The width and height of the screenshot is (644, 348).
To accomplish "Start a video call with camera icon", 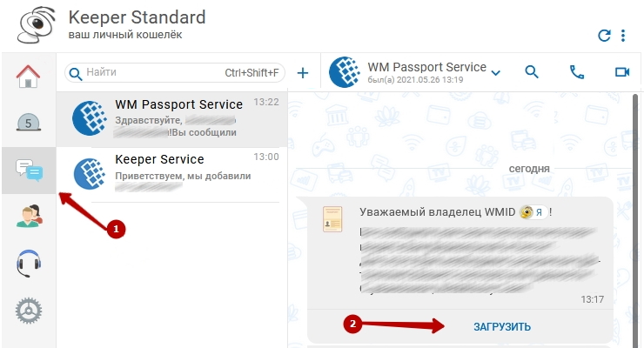I will click(622, 72).
